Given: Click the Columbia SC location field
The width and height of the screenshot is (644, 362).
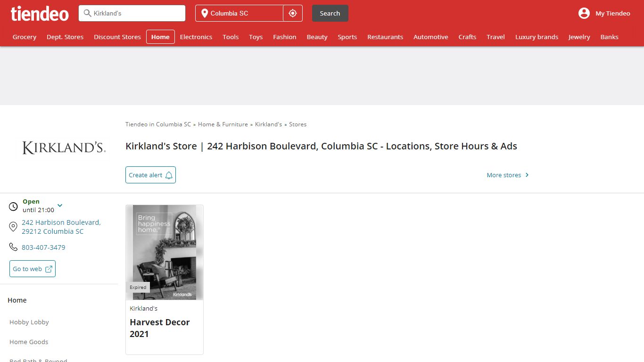Looking at the screenshot, I should (x=239, y=13).
